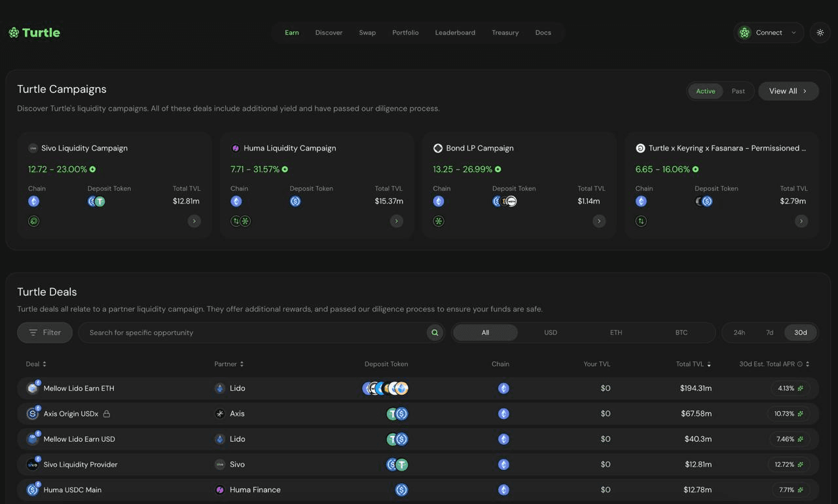Open Sivo Liquidity Campaign via its arrow icon
838x504 pixels.
(194, 221)
